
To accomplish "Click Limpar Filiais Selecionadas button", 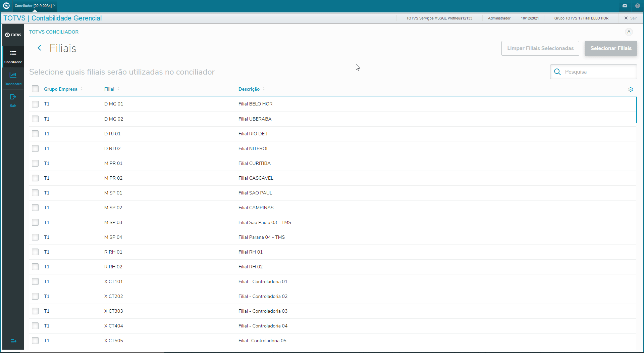I will click(540, 48).
